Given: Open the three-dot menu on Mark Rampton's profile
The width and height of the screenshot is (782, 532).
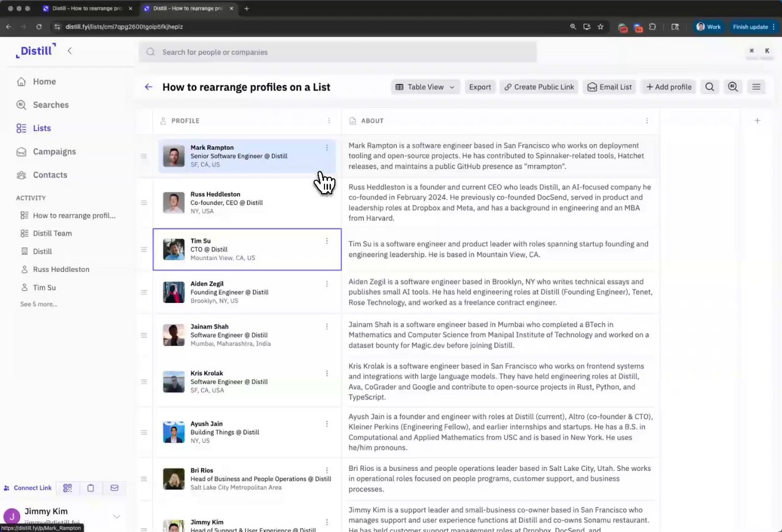Looking at the screenshot, I should tap(327, 148).
